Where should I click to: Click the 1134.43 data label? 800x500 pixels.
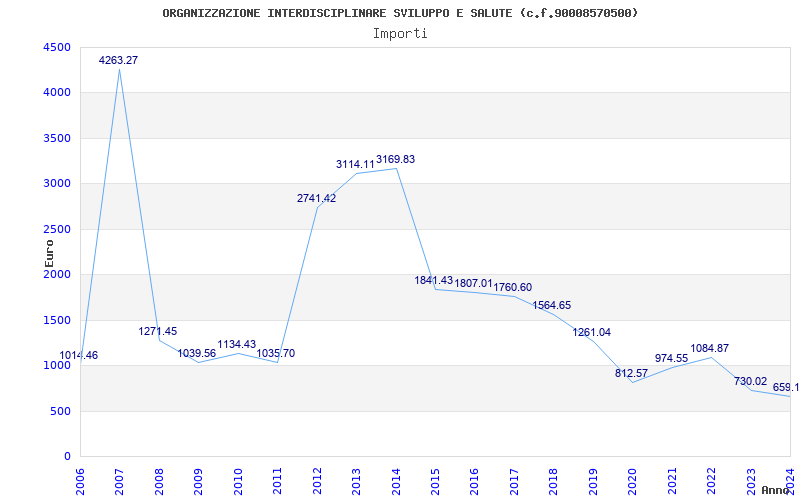237,344
